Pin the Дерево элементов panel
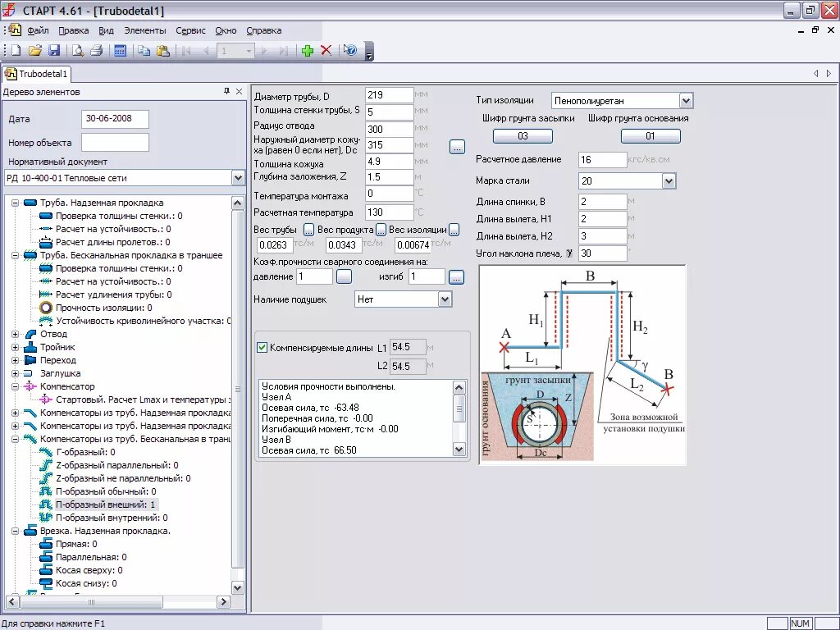The image size is (840, 630). 226,92
